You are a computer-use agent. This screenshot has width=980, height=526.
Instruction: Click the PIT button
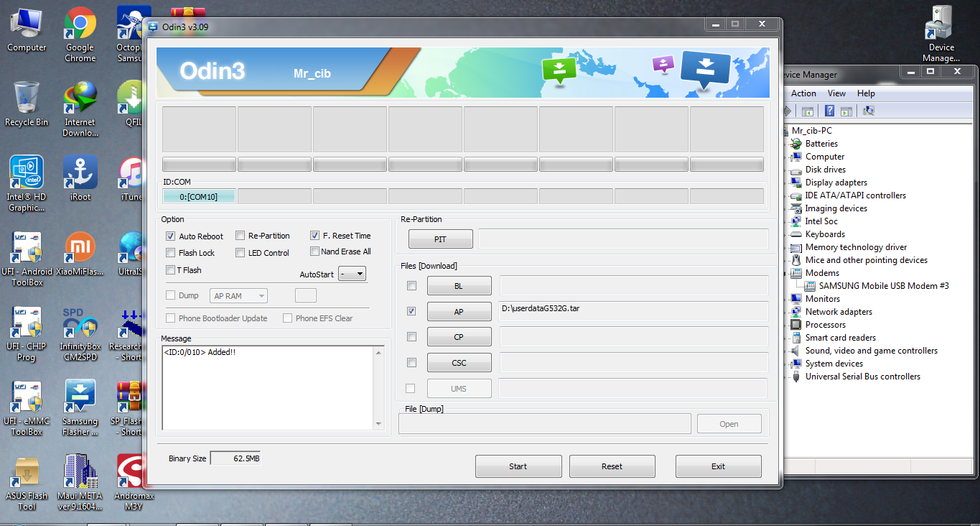click(440, 239)
